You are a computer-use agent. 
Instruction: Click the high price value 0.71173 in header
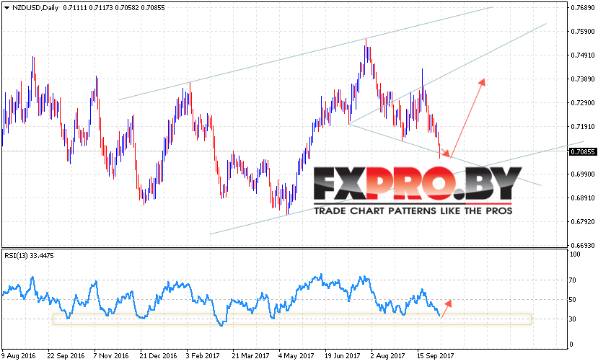[x=101, y=8]
